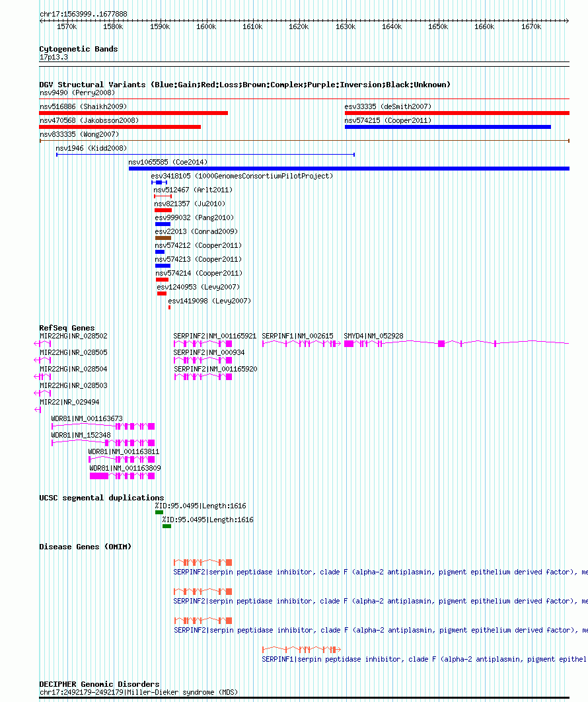Click the chr17:1563999..1677888 coordinate label
The width and height of the screenshot is (588, 702).
(83, 14)
